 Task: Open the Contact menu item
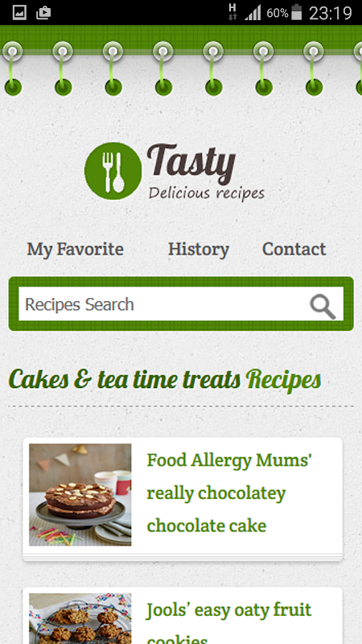pyautogui.click(x=294, y=249)
